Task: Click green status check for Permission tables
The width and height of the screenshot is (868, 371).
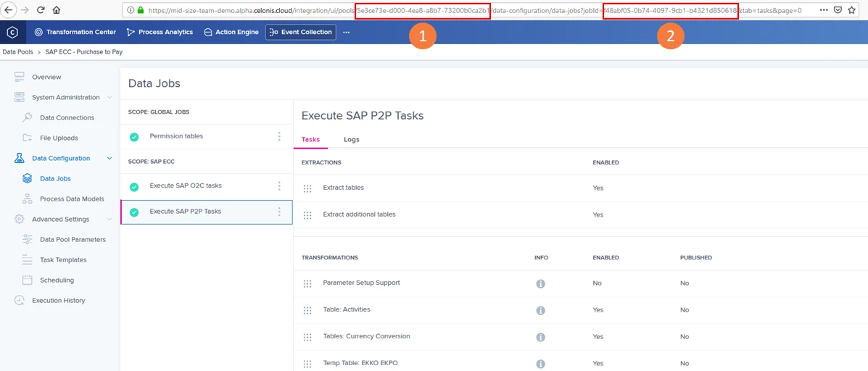Action: [134, 136]
